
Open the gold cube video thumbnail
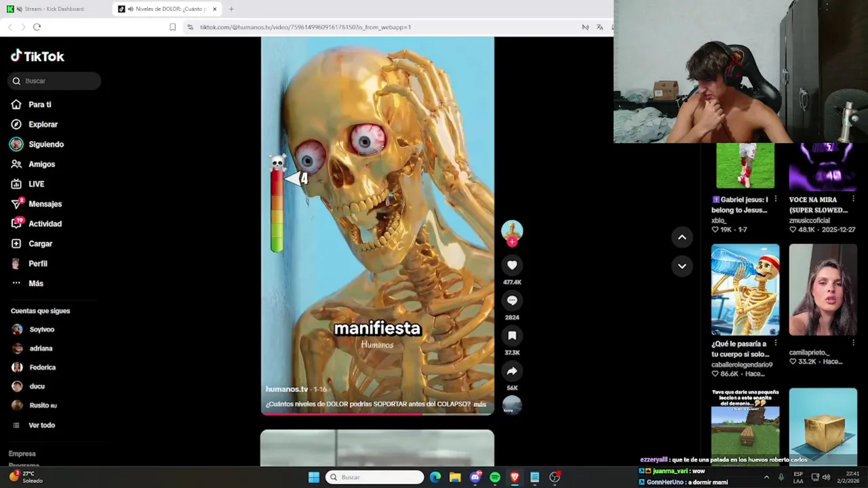(x=823, y=426)
